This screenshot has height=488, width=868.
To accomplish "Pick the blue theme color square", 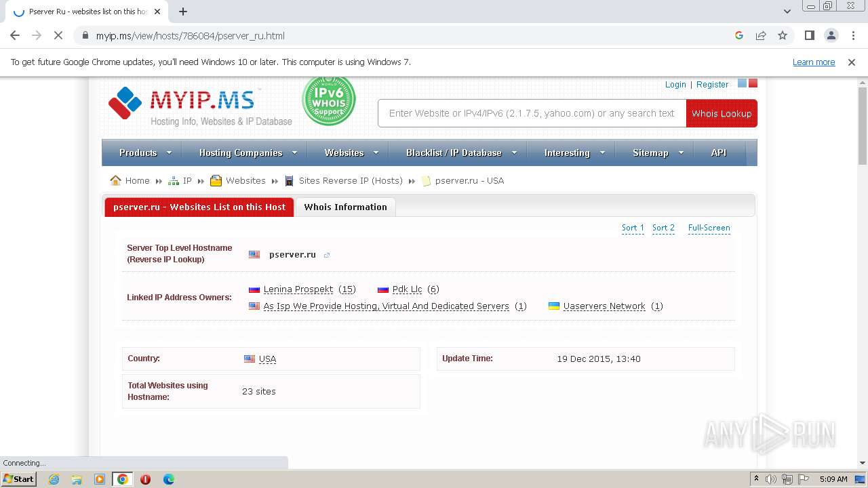I will tap(742, 83).
